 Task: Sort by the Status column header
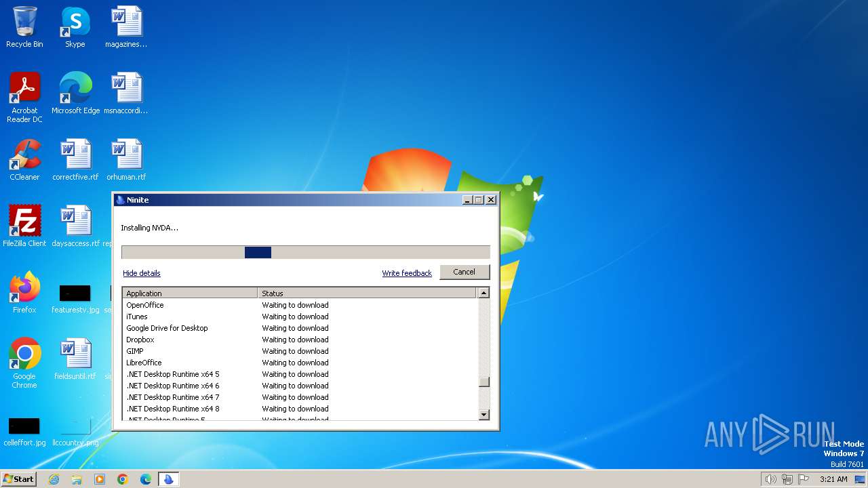(x=368, y=293)
